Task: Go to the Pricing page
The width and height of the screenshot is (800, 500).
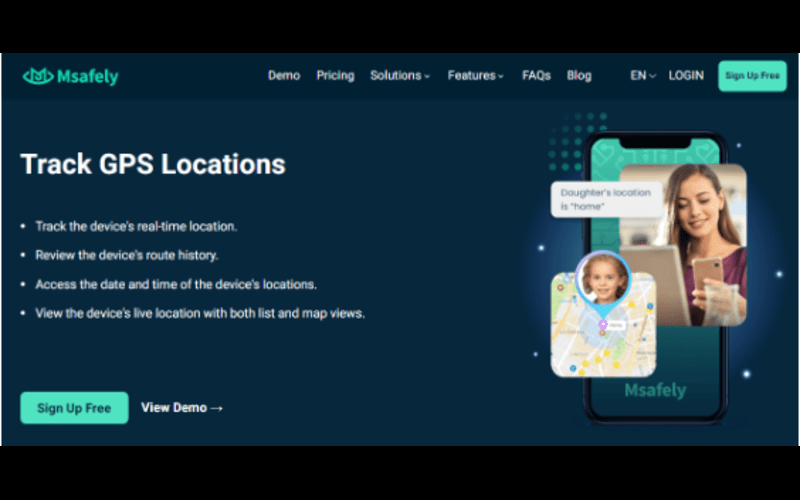Action: (335, 76)
